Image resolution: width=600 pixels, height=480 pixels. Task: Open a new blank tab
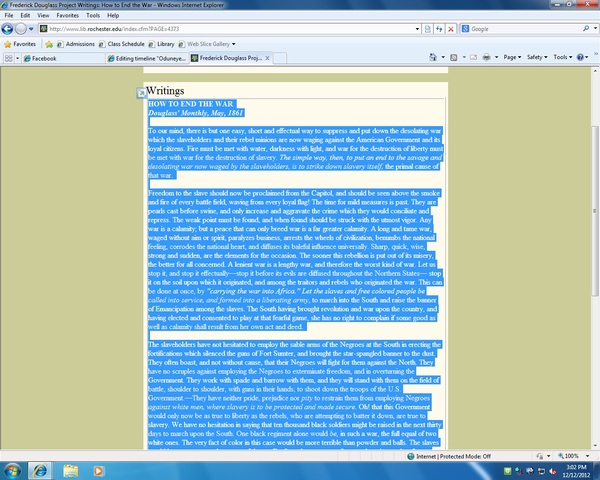pos(280,58)
